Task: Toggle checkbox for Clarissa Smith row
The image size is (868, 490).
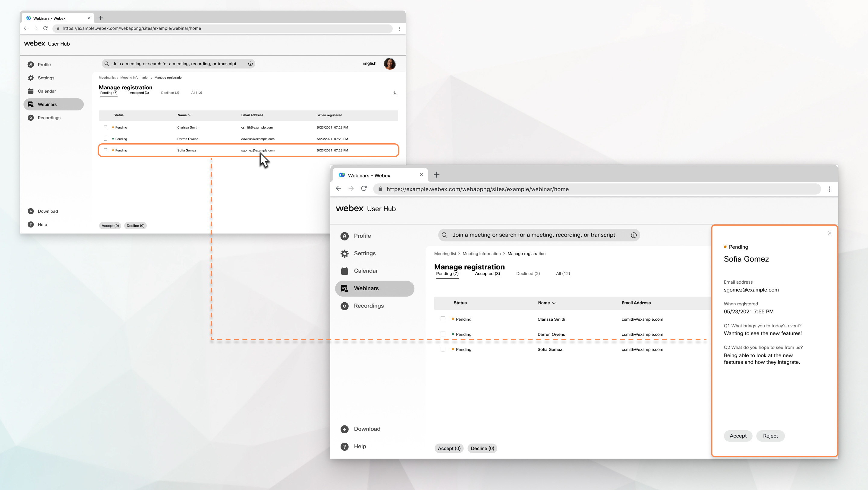Action: click(443, 318)
